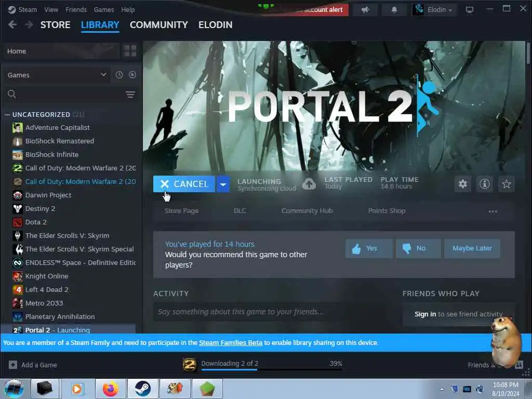Click the Steam logo menu icon
Viewport: 532px width, 399px height.
pyautogui.click(x=12, y=9)
